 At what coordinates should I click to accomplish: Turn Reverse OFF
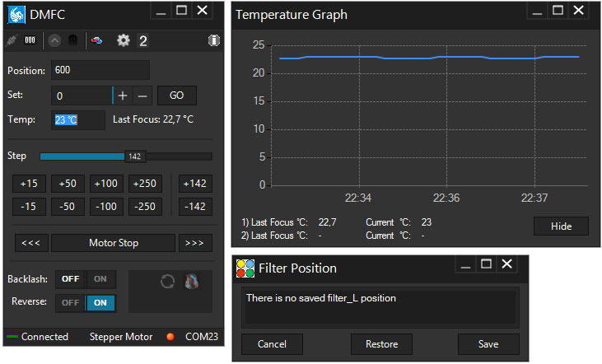(x=71, y=302)
